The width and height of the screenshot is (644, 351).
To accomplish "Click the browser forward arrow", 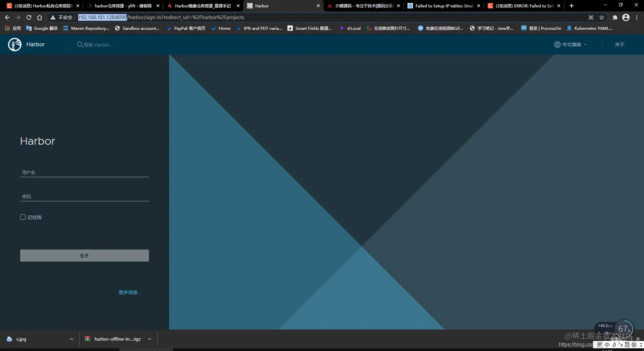I will pos(18,17).
